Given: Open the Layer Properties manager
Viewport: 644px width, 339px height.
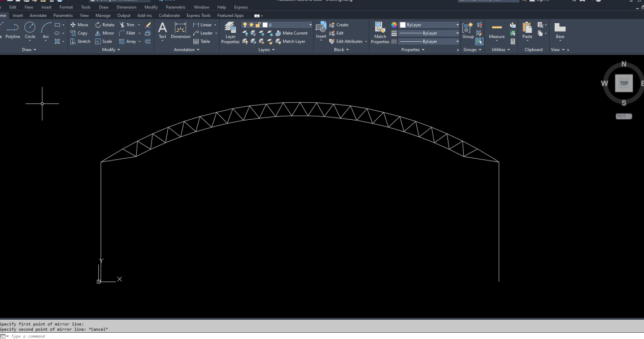Looking at the screenshot, I should (x=230, y=33).
